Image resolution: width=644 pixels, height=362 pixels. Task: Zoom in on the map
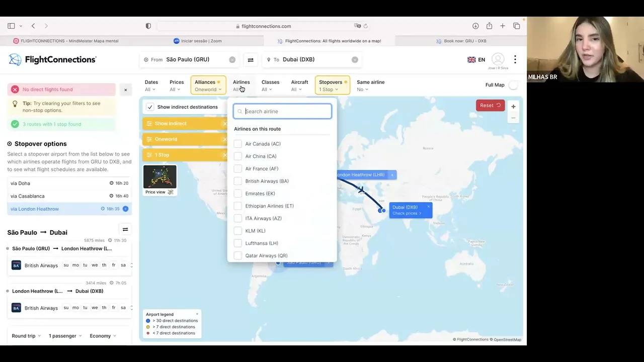pos(513,106)
